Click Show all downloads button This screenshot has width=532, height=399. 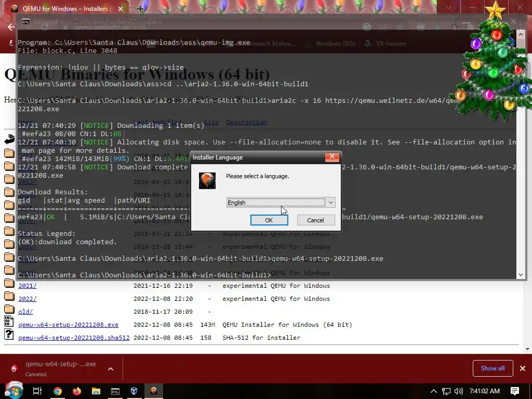[x=493, y=368]
